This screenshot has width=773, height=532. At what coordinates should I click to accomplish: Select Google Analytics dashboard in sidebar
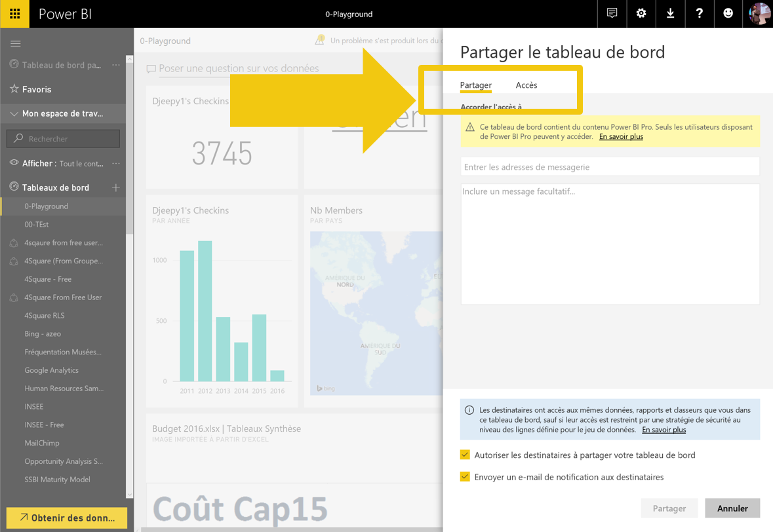pyautogui.click(x=51, y=370)
